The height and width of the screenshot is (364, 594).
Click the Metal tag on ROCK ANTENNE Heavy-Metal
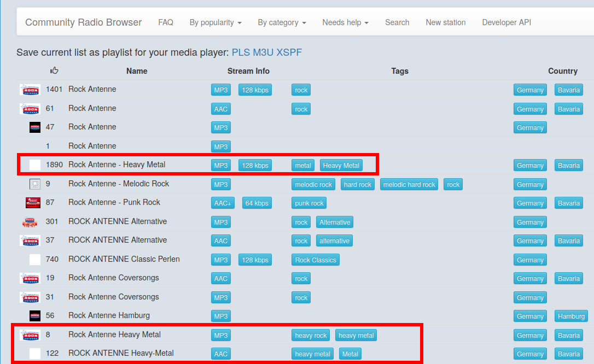tap(350, 354)
